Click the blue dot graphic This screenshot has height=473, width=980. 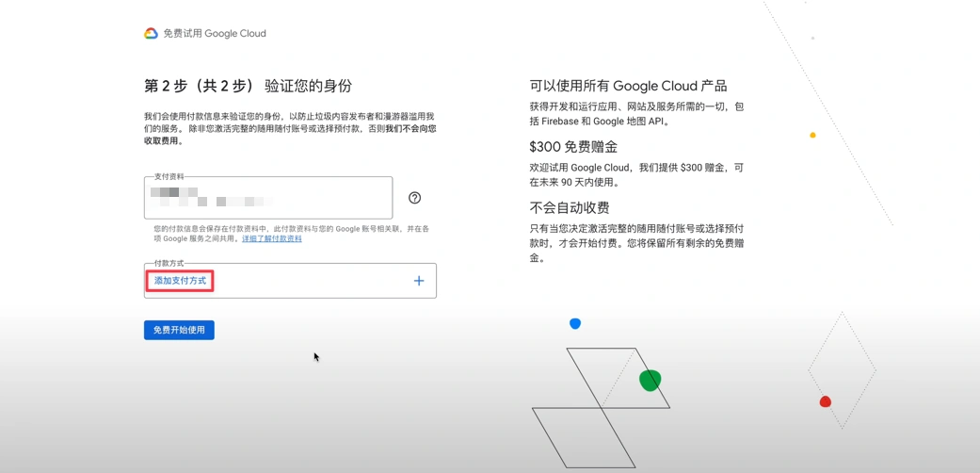tap(575, 324)
